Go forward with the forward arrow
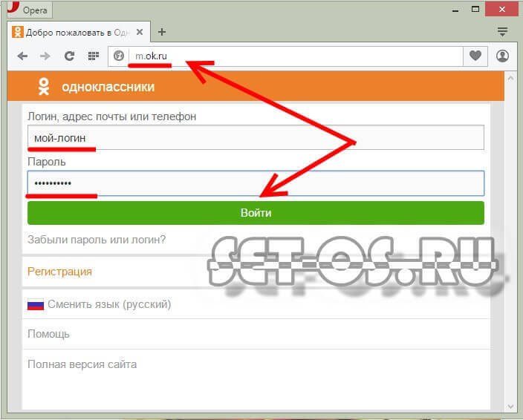The width and height of the screenshot is (523, 420). (x=45, y=56)
